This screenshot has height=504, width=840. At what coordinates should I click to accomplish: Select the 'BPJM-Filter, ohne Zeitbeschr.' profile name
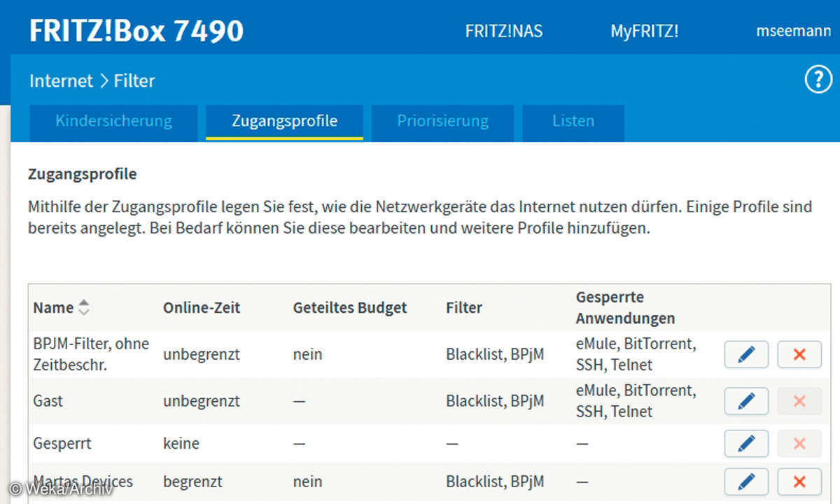tap(92, 354)
